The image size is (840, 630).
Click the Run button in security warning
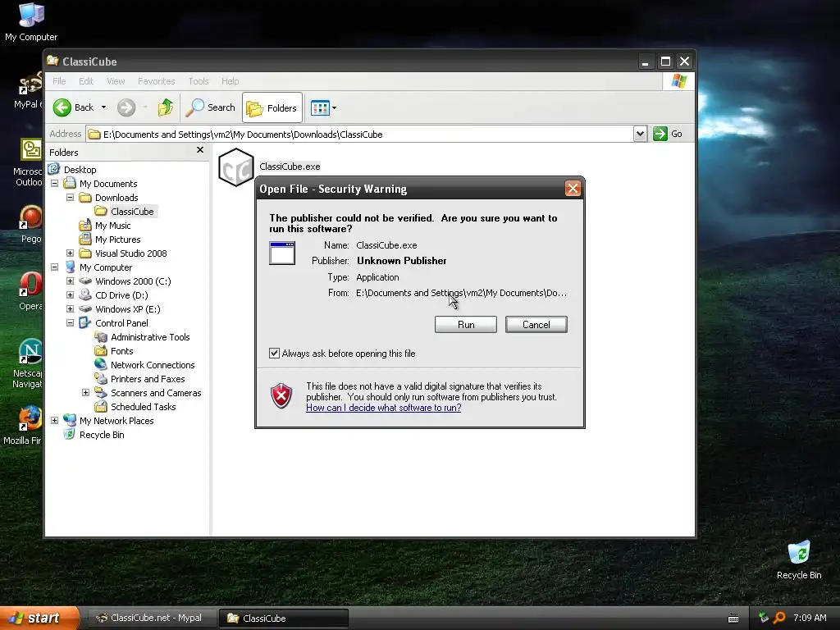click(466, 325)
